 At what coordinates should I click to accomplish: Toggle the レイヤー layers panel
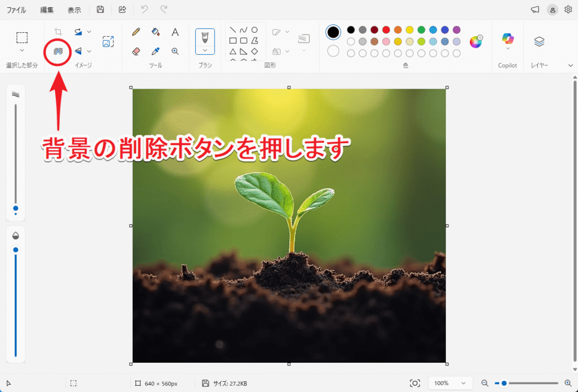539,41
